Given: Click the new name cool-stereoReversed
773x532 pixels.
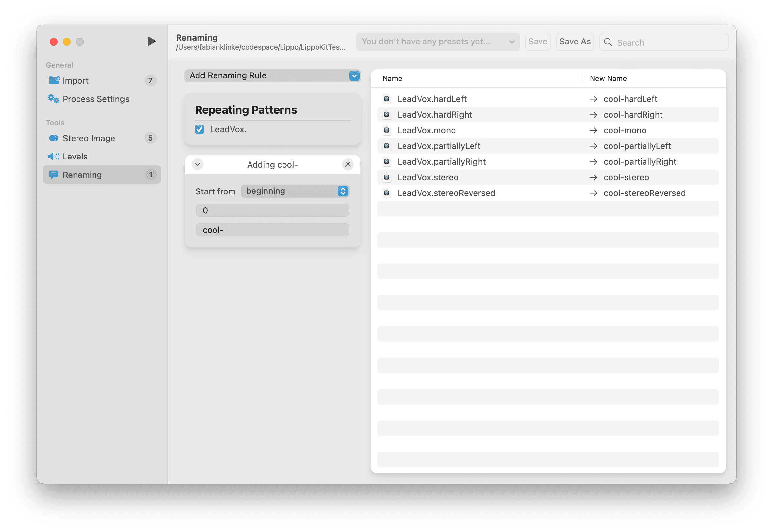Looking at the screenshot, I should click(644, 193).
